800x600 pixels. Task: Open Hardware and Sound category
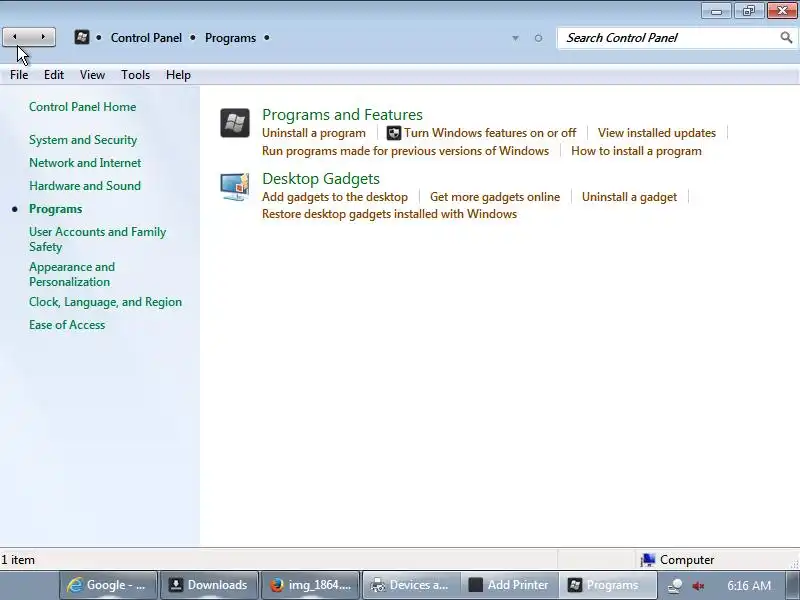pyautogui.click(x=85, y=186)
